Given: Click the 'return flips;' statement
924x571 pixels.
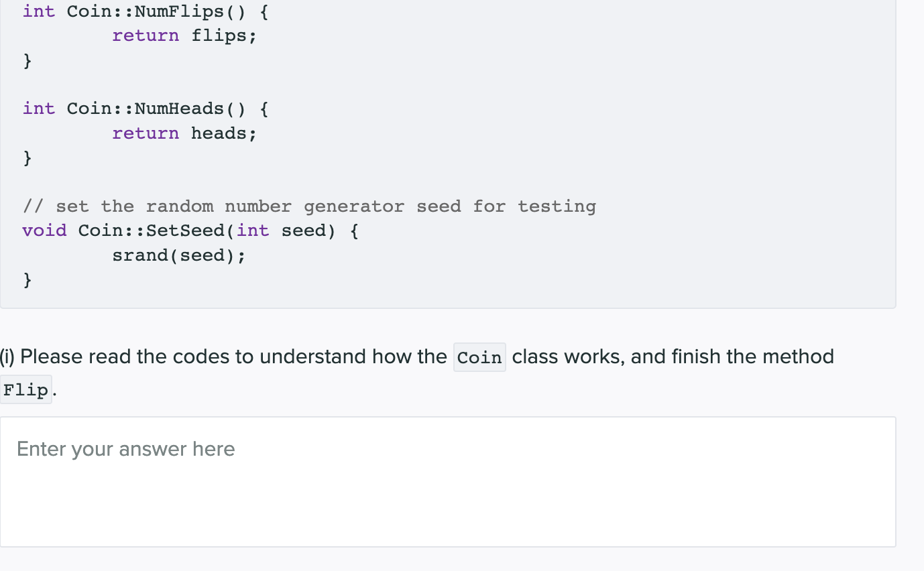Looking at the screenshot, I should coord(184,35).
